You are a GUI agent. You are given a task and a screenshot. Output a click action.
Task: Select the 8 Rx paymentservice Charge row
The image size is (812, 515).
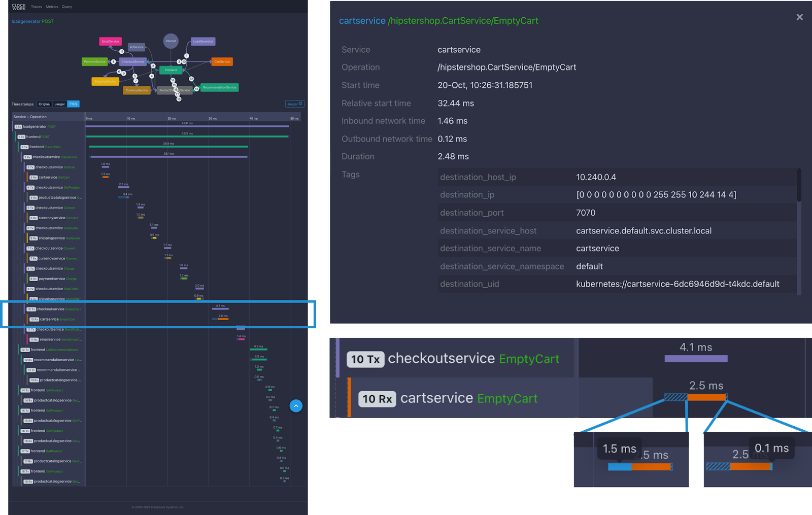pyautogui.click(x=56, y=279)
